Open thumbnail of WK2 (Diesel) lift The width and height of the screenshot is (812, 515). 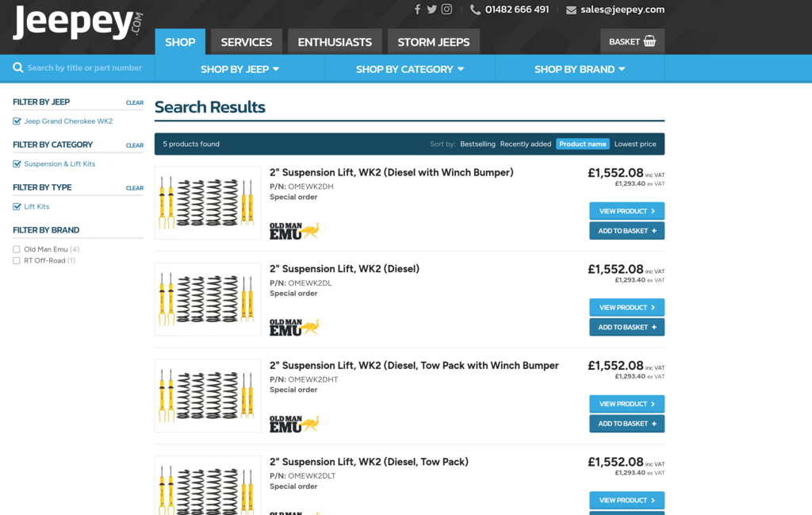208,299
